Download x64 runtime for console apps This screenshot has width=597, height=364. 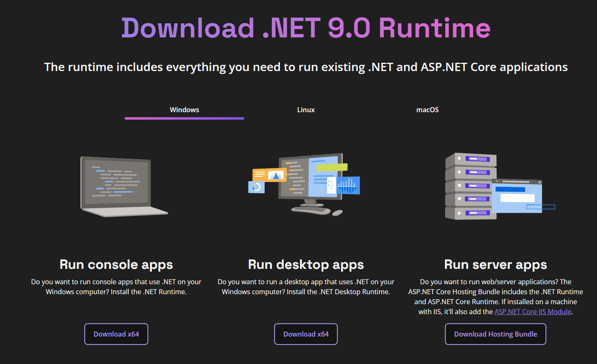[x=116, y=334]
